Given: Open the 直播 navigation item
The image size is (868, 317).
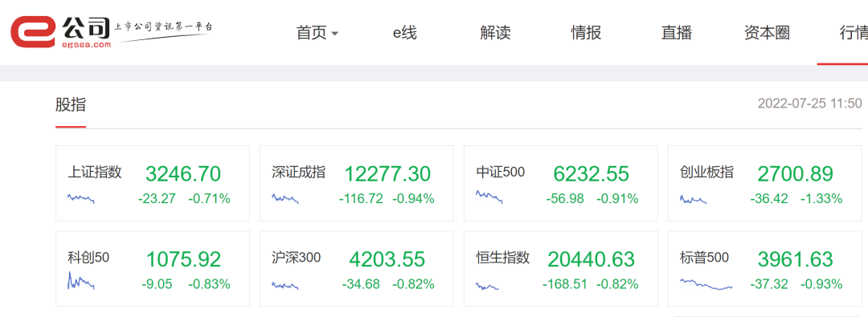Looking at the screenshot, I should coord(677,33).
